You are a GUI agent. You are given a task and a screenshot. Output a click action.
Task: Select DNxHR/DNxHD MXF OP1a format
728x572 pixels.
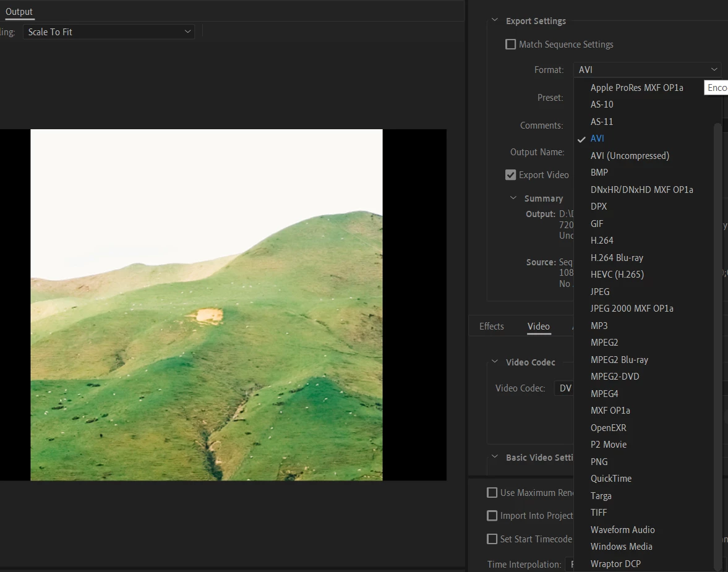point(643,189)
